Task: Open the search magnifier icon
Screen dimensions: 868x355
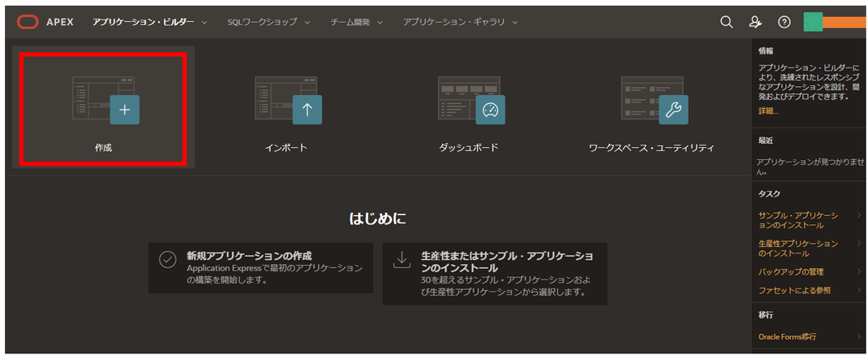Action: [726, 22]
